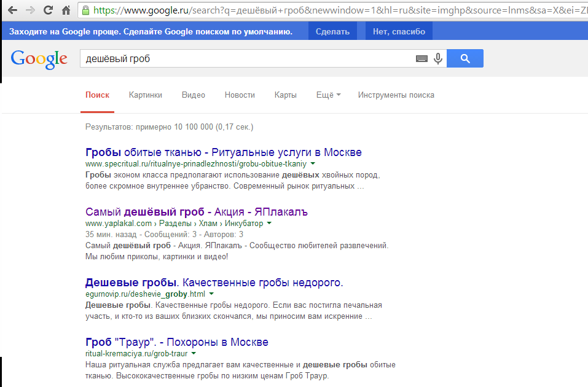Select the Поиск tab
This screenshot has width=588, height=387.
pos(97,95)
